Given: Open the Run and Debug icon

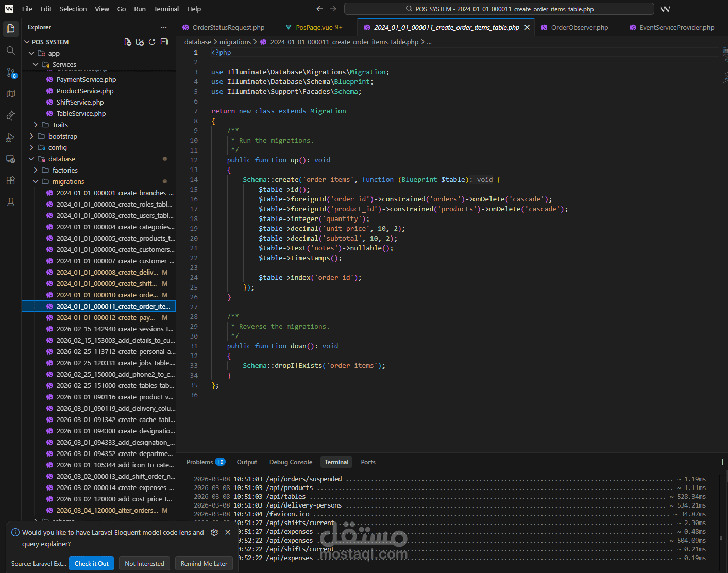Looking at the screenshot, I should pyautogui.click(x=10, y=138).
